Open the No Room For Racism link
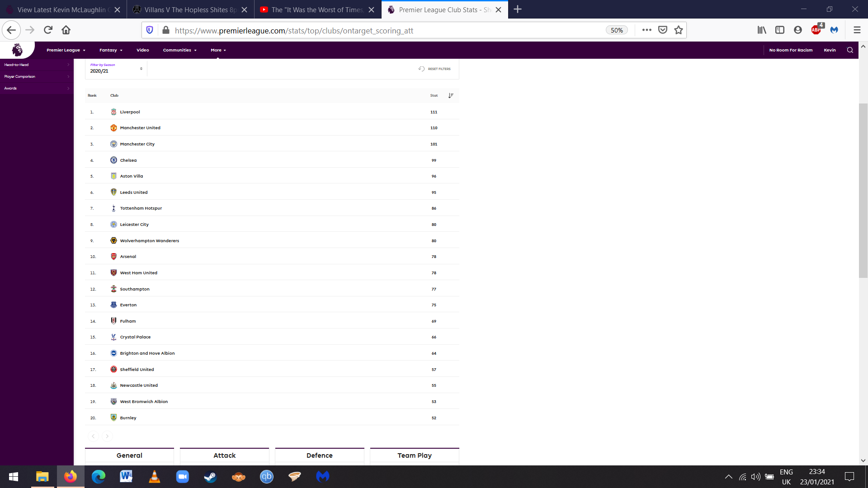 pos(791,50)
